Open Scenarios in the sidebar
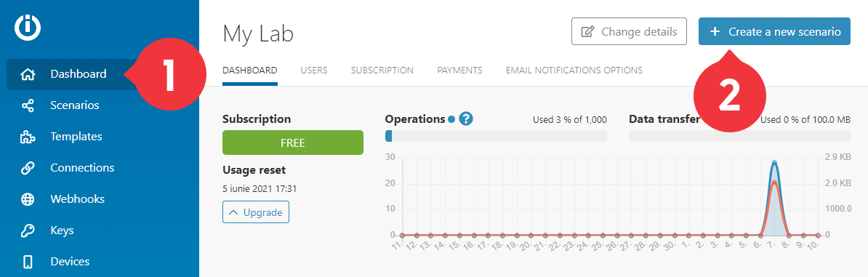 point(75,105)
